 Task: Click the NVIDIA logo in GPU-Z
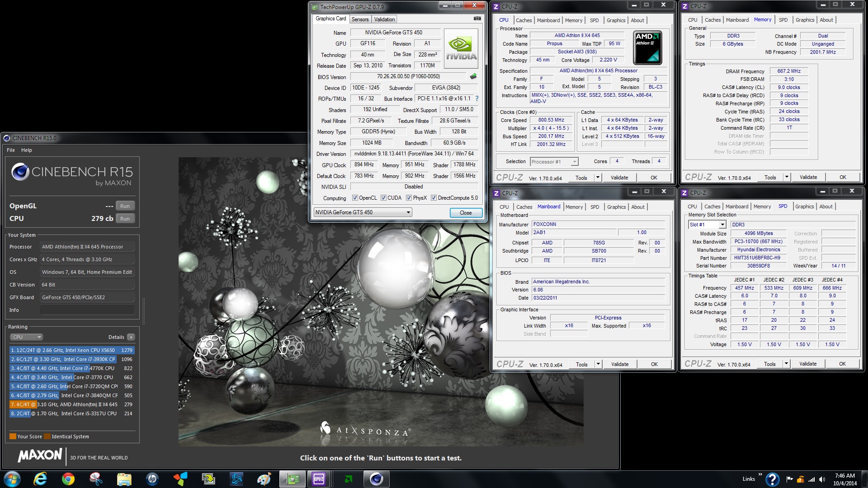click(461, 49)
